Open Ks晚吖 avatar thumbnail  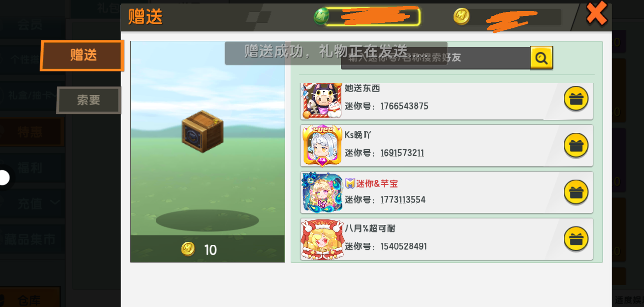(322, 145)
